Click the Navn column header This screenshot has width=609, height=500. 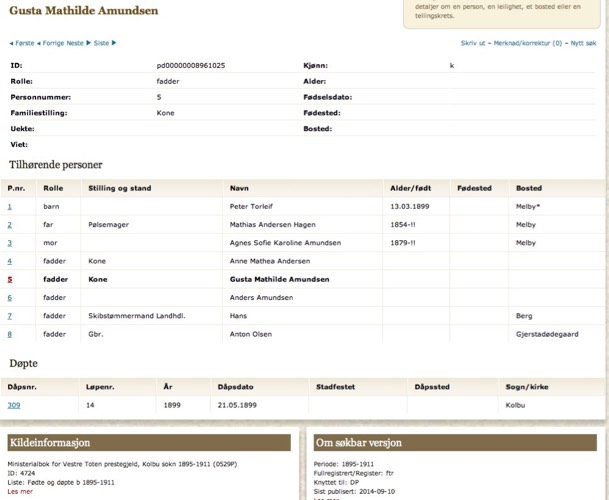[239, 188]
